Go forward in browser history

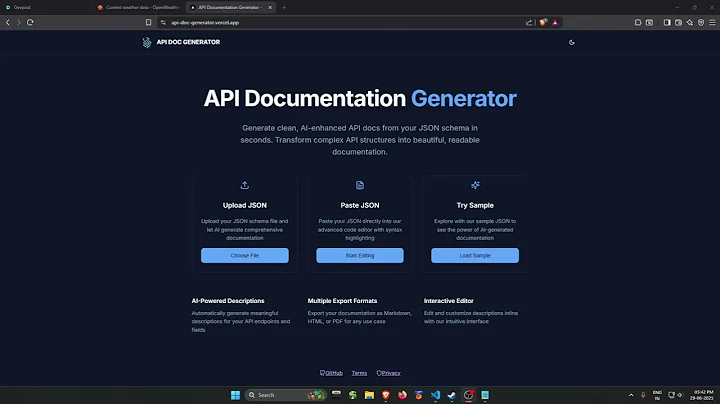click(19, 22)
